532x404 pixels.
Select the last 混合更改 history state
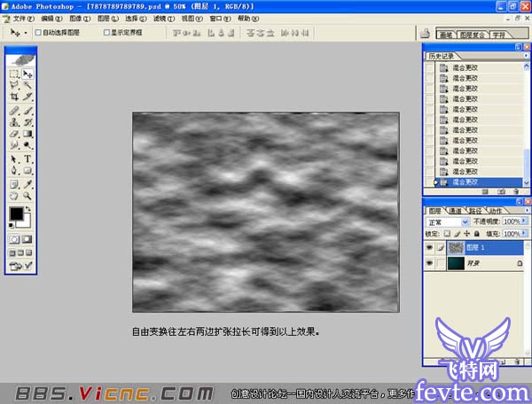pyautogui.click(x=465, y=182)
